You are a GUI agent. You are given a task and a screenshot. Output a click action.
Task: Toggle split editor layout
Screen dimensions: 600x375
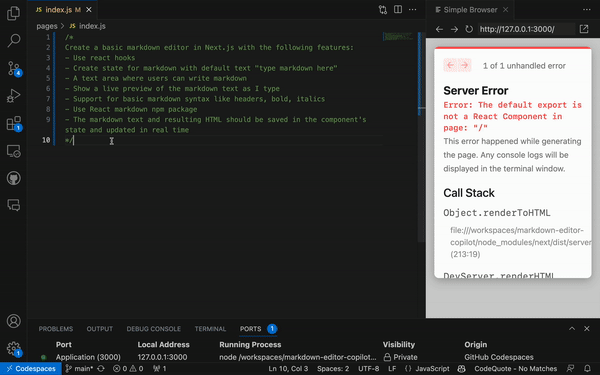point(398,9)
